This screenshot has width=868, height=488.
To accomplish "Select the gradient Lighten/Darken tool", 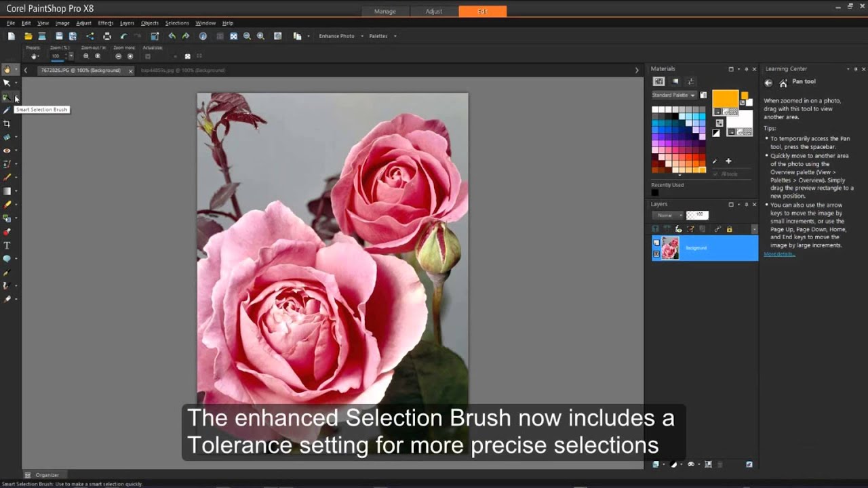I will [x=7, y=191].
